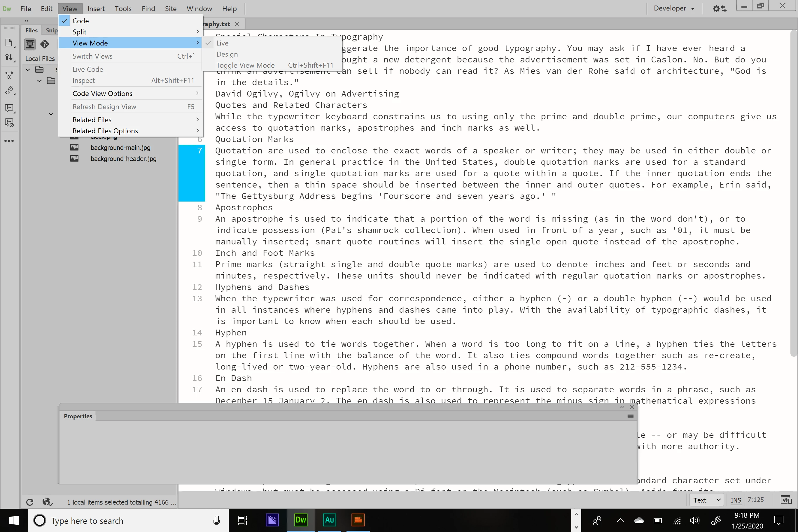Click the preview in browser status icon
Viewport: 798px width, 532px height.
click(x=786, y=500)
